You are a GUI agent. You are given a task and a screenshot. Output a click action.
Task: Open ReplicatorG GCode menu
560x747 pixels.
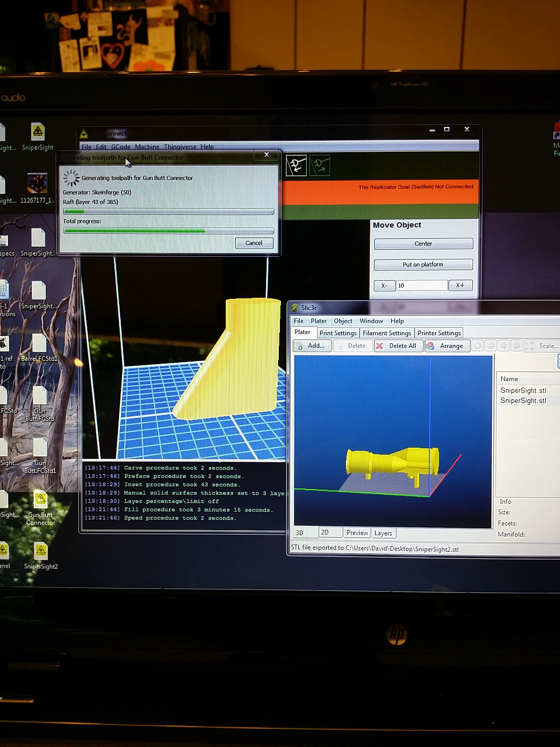(x=120, y=146)
